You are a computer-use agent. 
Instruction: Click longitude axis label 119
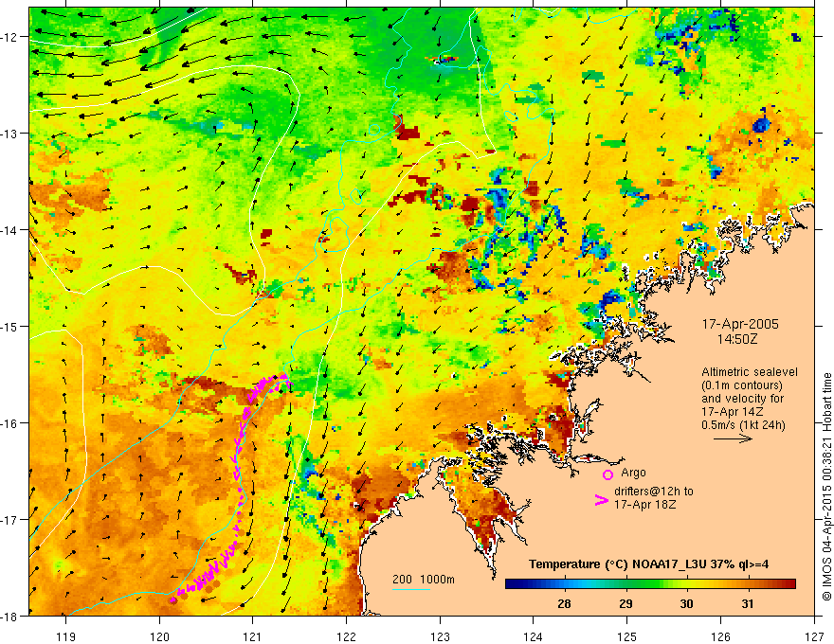(66, 636)
